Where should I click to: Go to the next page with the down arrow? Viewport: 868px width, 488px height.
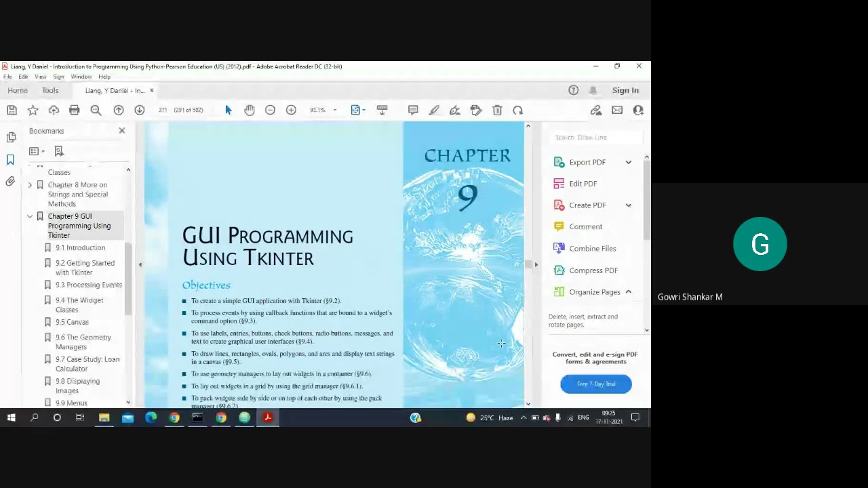tap(140, 110)
